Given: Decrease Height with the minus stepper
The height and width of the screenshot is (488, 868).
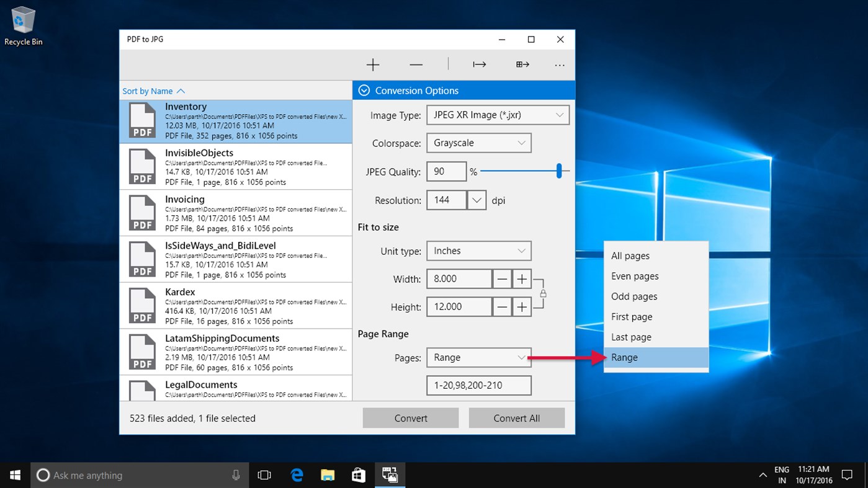Looking at the screenshot, I should (x=502, y=307).
